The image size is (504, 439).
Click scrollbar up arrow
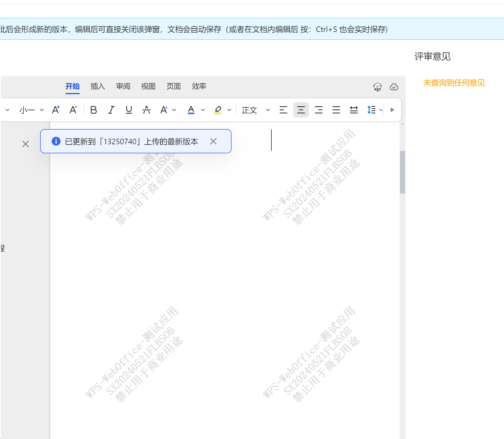[x=403, y=124]
